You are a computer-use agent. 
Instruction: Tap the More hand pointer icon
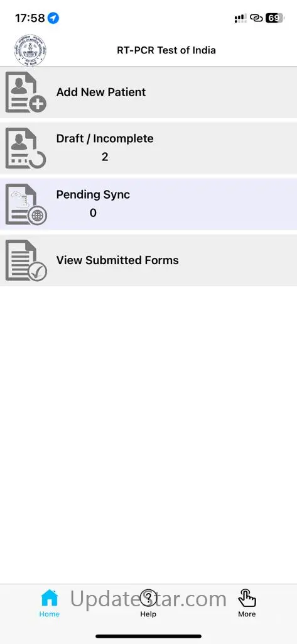click(x=247, y=598)
